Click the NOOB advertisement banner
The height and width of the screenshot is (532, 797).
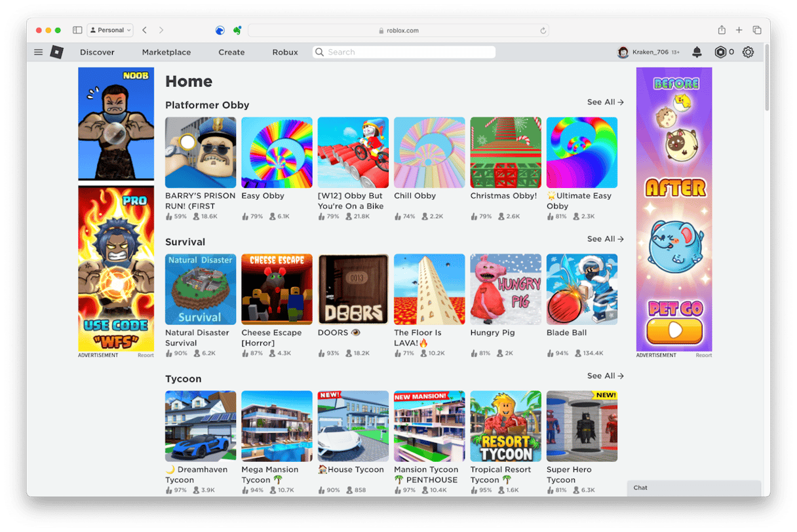click(x=116, y=124)
